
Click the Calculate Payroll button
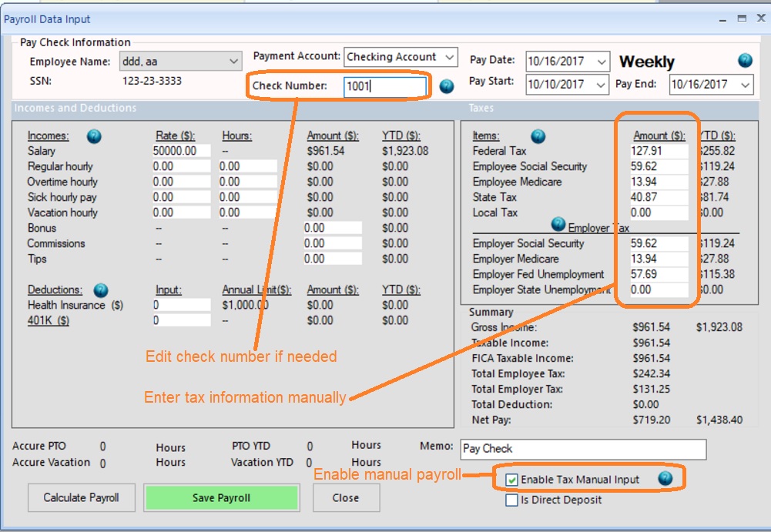click(81, 497)
